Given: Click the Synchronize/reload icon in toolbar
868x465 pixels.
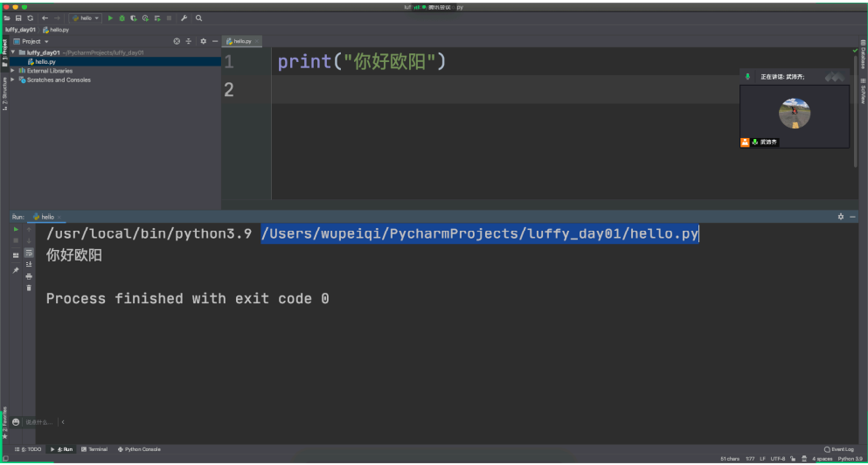Looking at the screenshot, I should tap(31, 18).
